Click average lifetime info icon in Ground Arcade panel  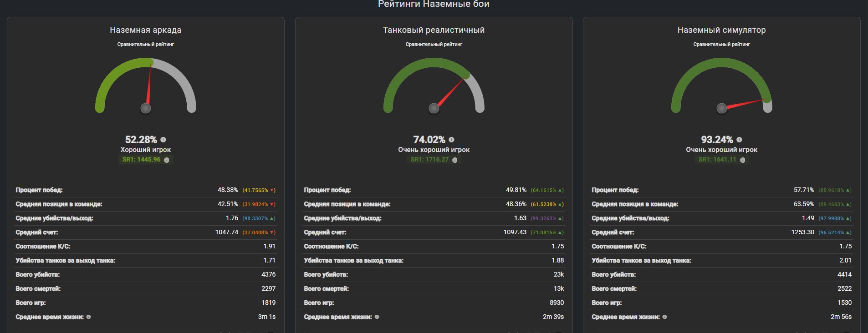[88, 317]
